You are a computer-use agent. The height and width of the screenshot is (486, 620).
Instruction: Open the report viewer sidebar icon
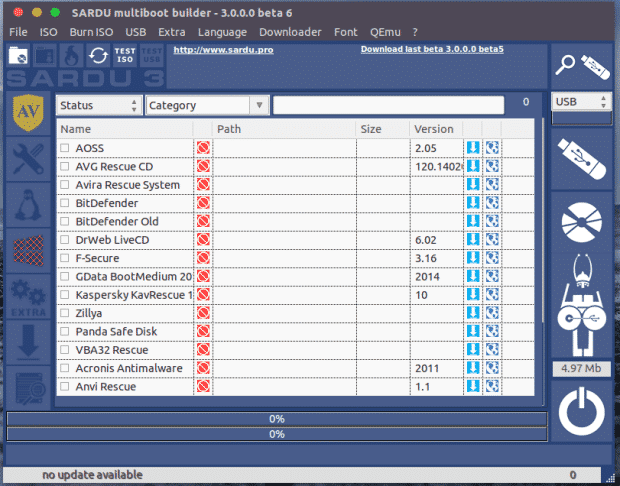click(28, 388)
